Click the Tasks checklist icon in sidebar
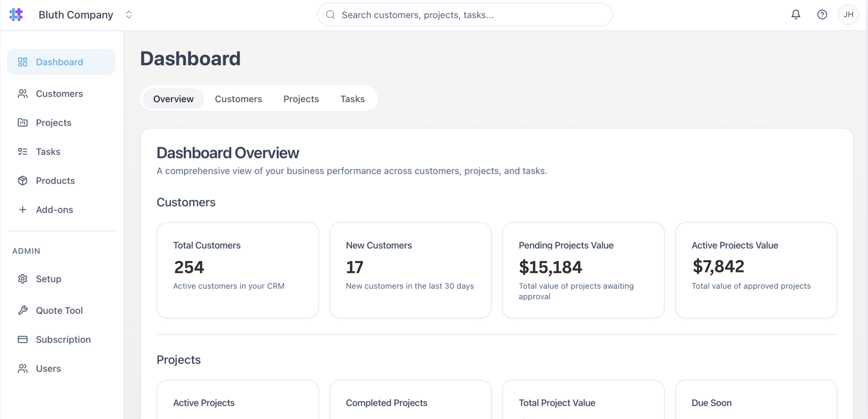The image size is (868, 419). [x=23, y=152]
